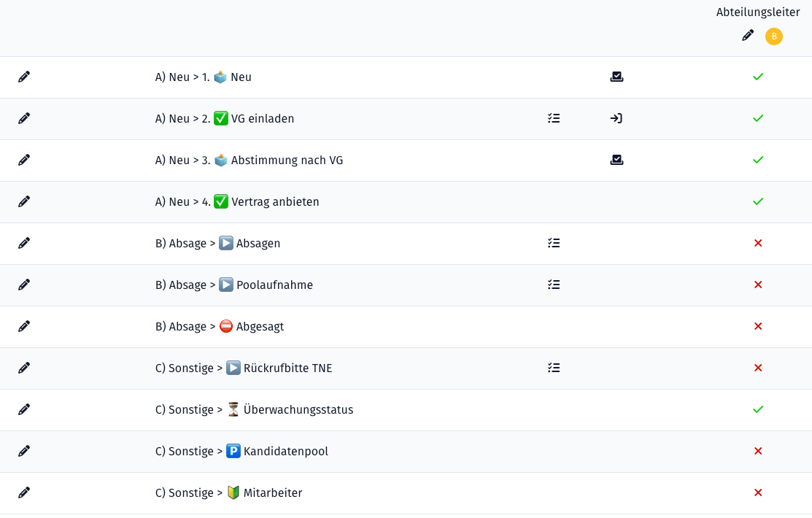Image resolution: width=812 pixels, height=518 pixels.
Task: Open checklist icon in 'Absagen' row
Action: point(554,243)
